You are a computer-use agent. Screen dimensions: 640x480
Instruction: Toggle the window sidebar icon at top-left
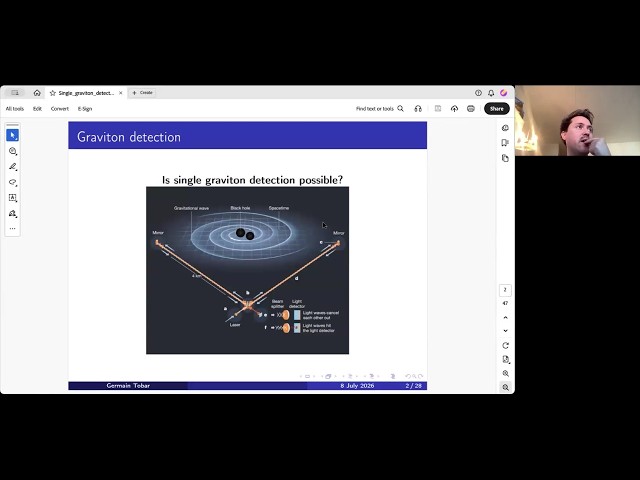pyautogui.click(x=15, y=93)
